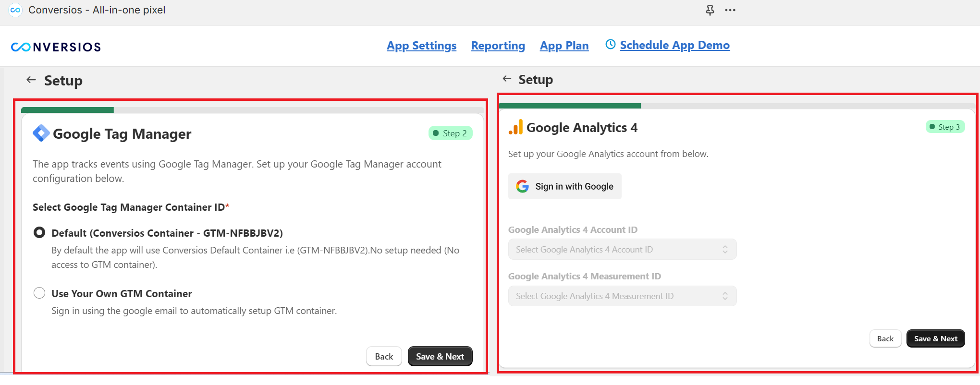Click 'Sign in using the google email' description
Screen dimensions: 980x385
[194, 311]
